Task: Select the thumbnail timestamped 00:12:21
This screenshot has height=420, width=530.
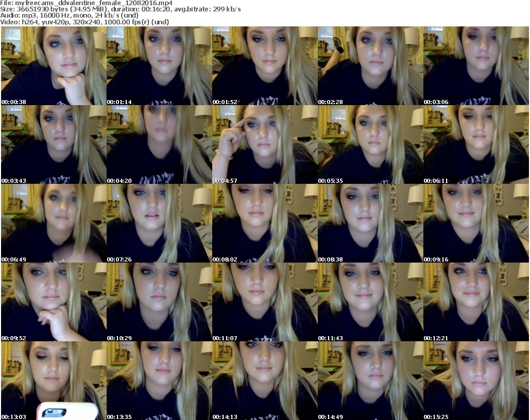Action: pos(476,302)
